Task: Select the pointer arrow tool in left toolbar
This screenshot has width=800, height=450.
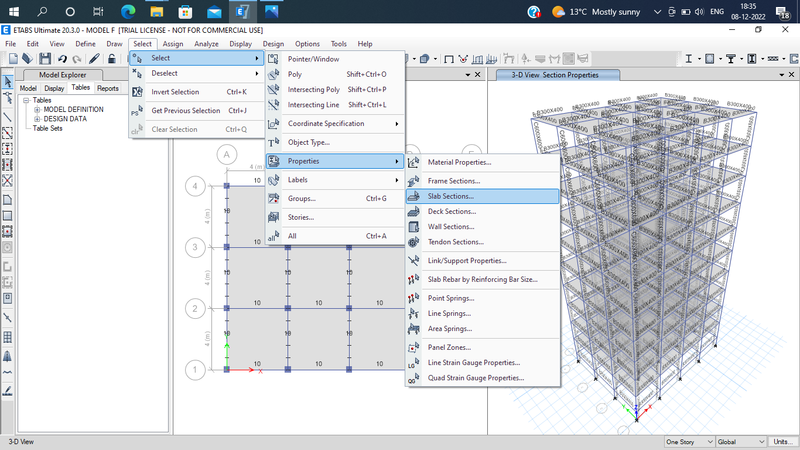Action: (8, 81)
